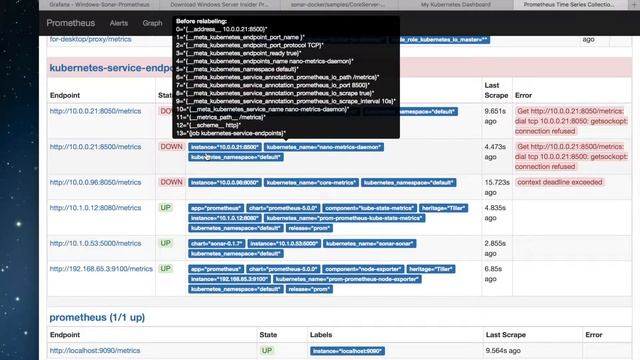Click chart="prometheus-5.0.0" label in node-exporter row
The width and height of the screenshot is (640, 360).
[283, 269]
